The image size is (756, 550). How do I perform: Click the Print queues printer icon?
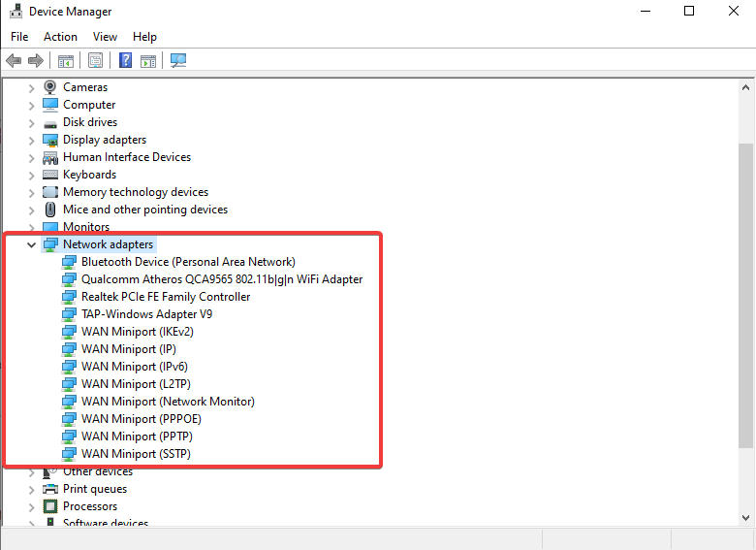click(x=50, y=489)
